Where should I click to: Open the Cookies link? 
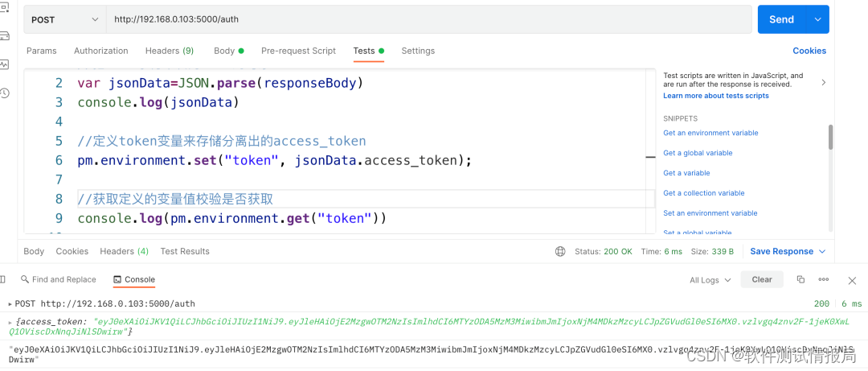(809, 51)
